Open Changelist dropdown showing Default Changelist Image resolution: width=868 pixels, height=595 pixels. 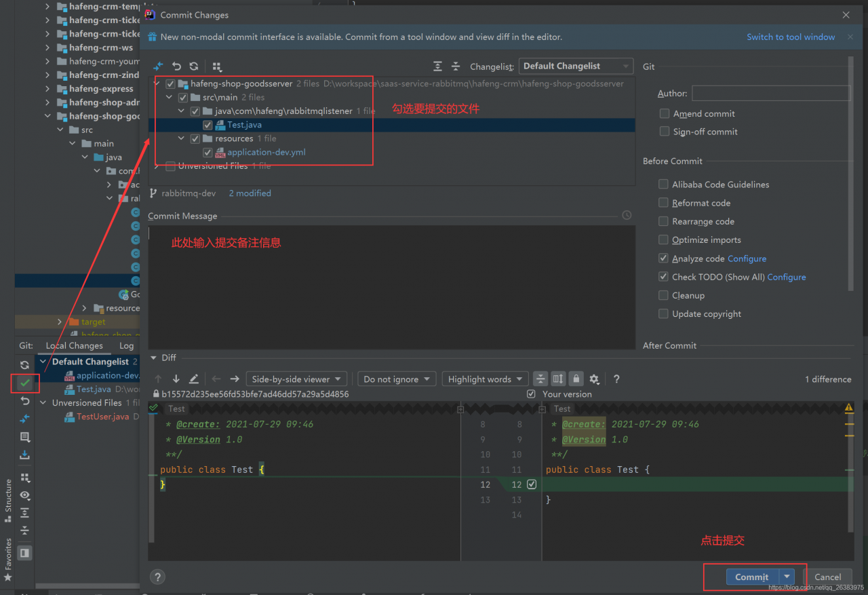(x=576, y=66)
